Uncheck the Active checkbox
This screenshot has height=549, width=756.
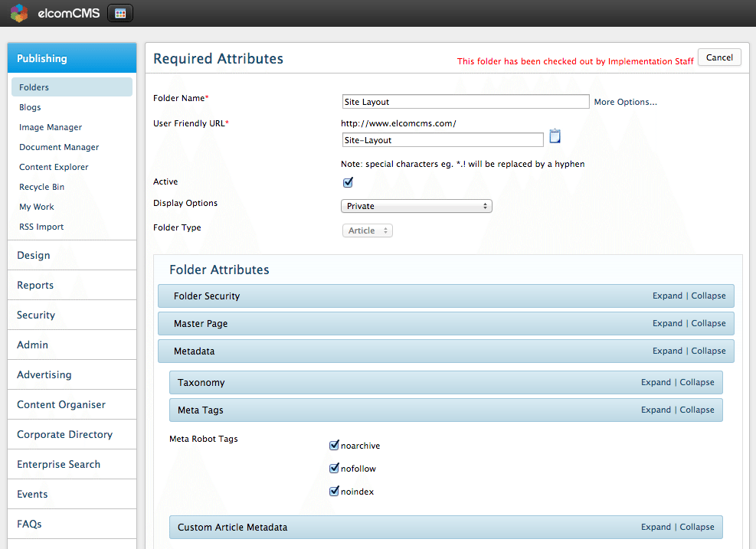click(x=348, y=182)
